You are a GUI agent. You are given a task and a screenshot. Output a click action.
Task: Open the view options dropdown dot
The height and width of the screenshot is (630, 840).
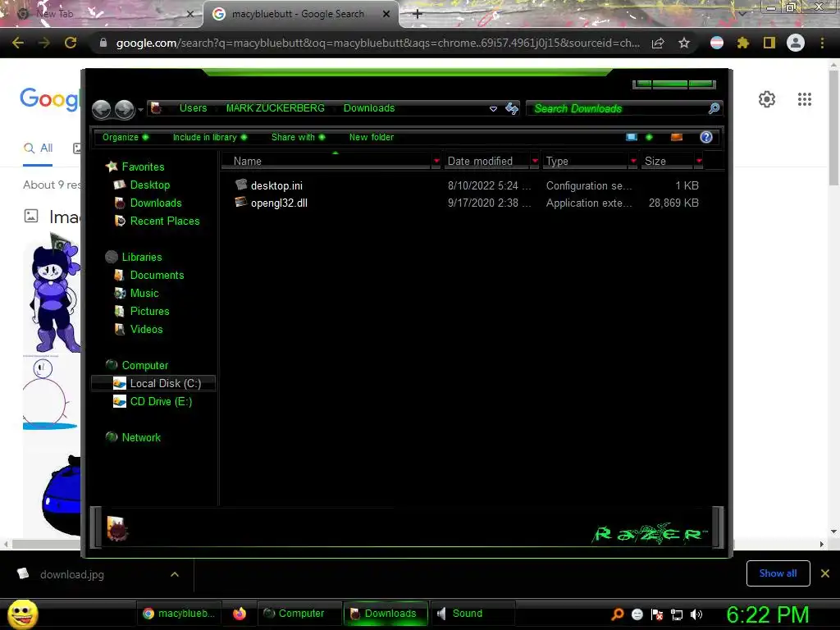[x=650, y=137]
